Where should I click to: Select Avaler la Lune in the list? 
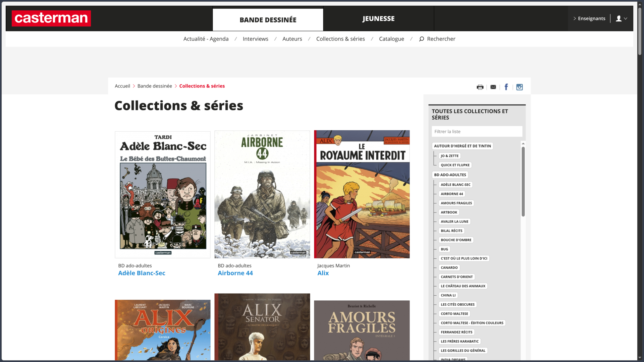coord(454,222)
